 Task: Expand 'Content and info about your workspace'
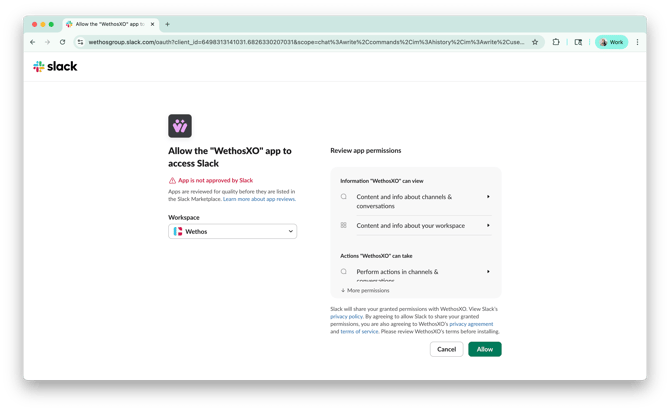tap(488, 226)
